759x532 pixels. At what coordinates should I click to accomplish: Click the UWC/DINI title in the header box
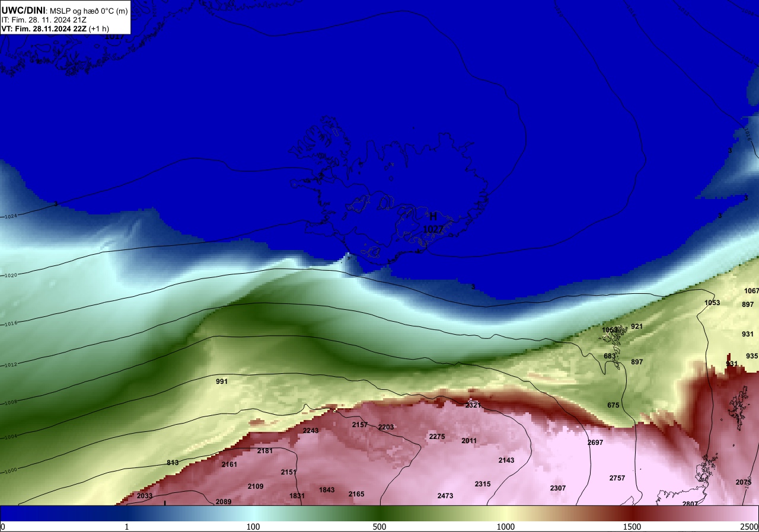pyautogui.click(x=24, y=9)
